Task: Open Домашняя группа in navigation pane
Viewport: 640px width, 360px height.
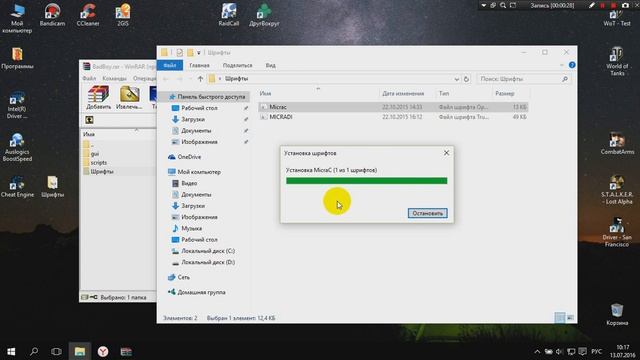Action: [201, 292]
